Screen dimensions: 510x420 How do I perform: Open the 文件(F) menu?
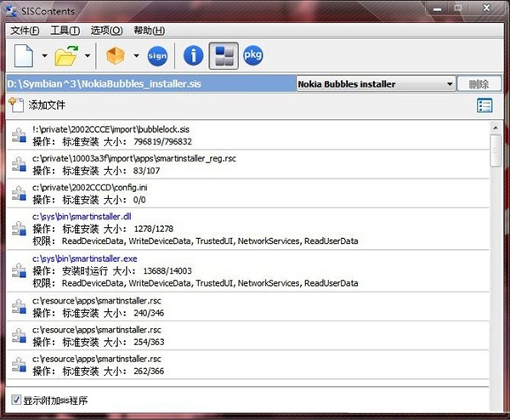tap(25, 31)
